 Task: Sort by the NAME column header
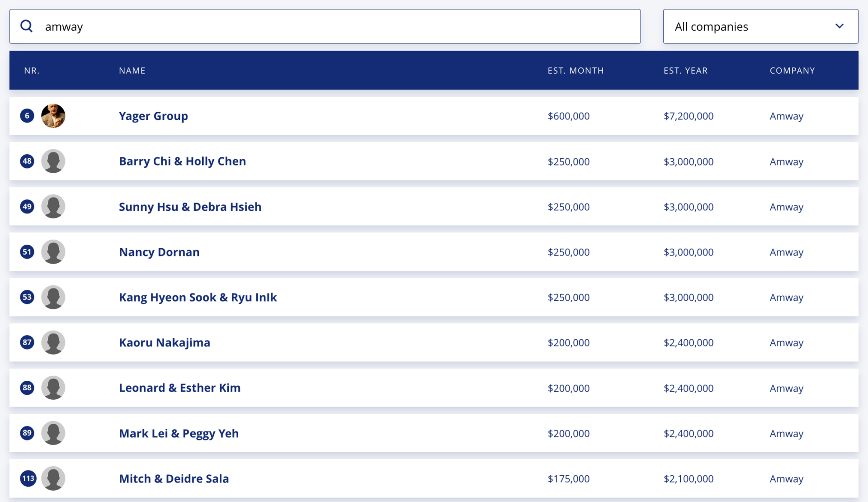pyautogui.click(x=132, y=71)
